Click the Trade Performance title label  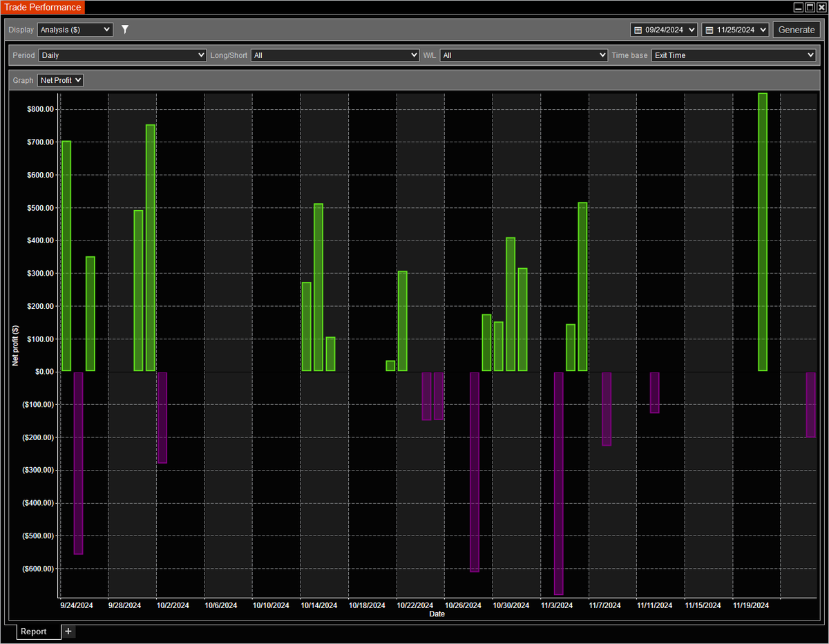click(x=43, y=8)
